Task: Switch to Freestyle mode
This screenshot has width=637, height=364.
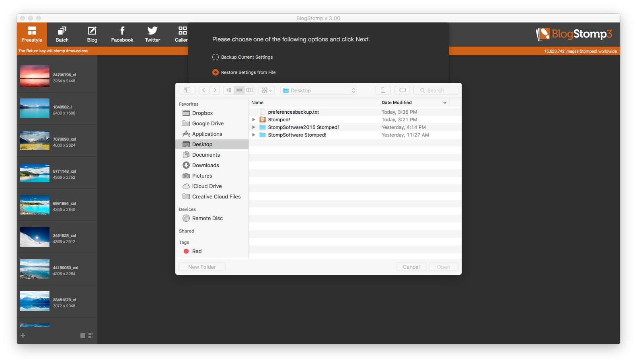Action: (32, 35)
